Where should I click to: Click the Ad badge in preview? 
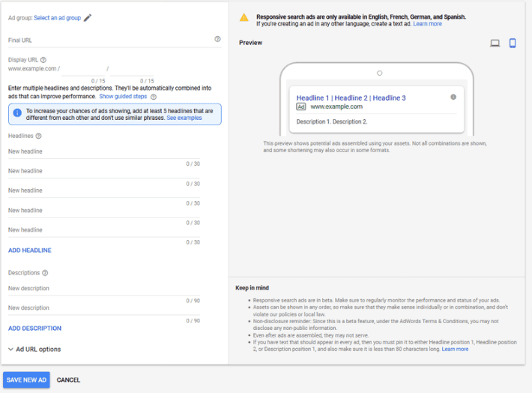301,107
